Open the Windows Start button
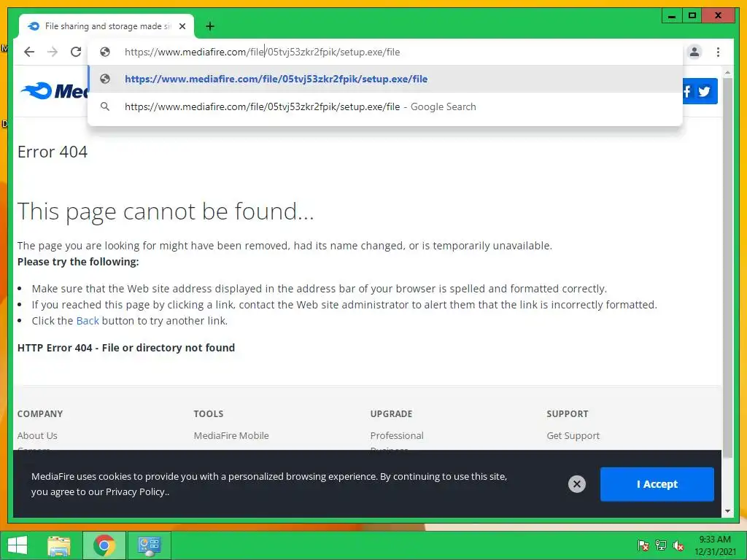The image size is (747, 560). [18, 545]
